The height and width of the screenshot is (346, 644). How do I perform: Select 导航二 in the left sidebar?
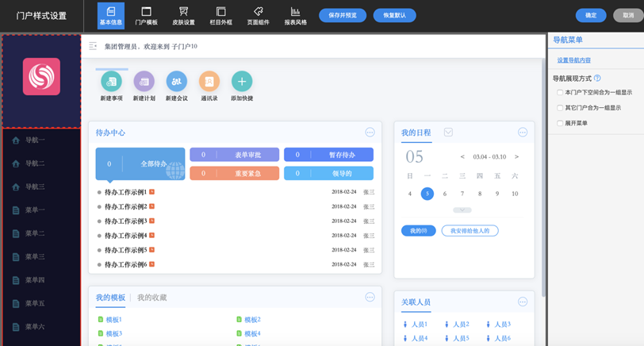click(x=35, y=163)
